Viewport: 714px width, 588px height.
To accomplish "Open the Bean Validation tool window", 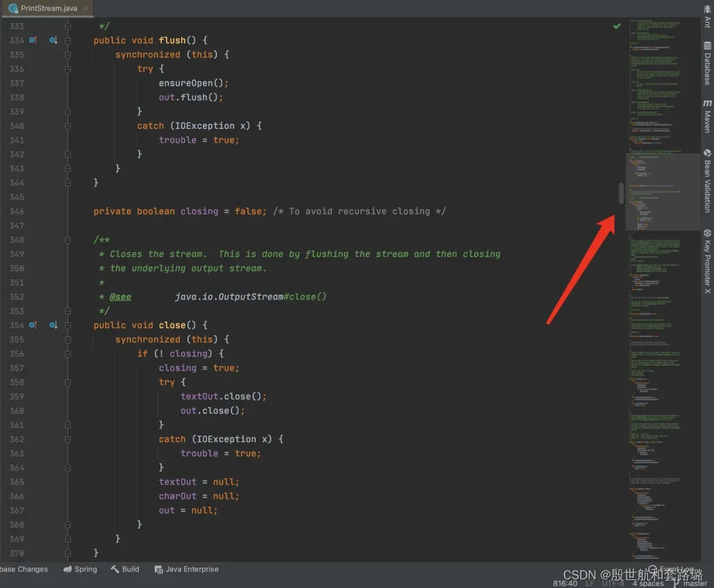I will tap(707, 180).
